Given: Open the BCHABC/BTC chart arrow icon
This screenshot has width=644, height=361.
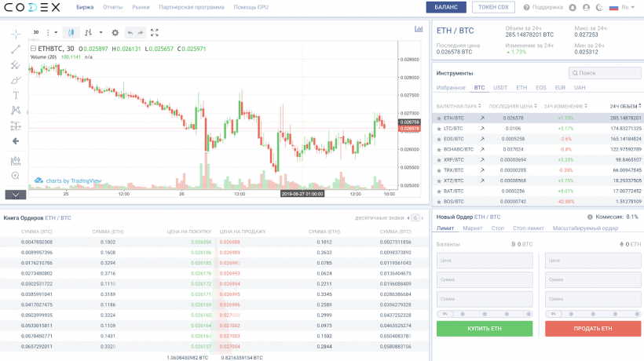Looking at the screenshot, I should (482, 149).
